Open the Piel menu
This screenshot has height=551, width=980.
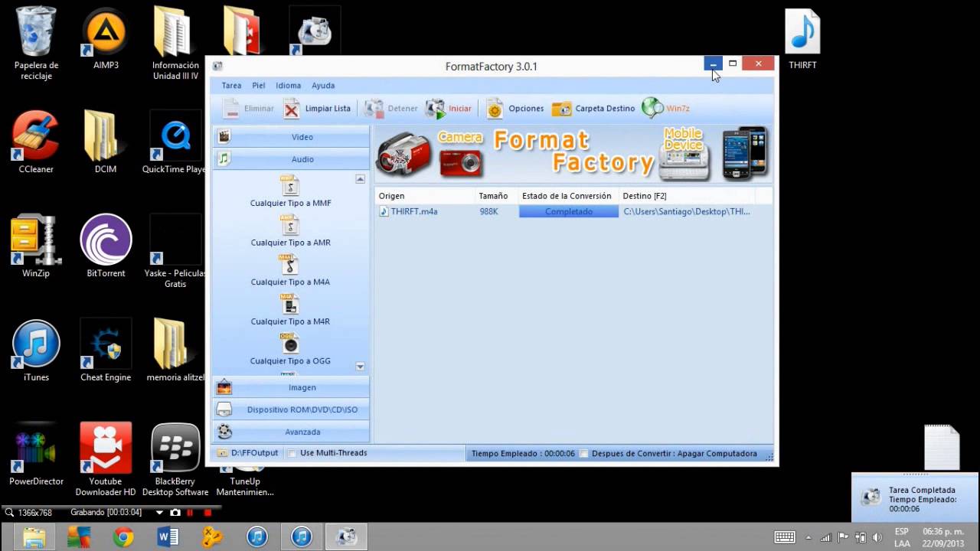(x=259, y=86)
